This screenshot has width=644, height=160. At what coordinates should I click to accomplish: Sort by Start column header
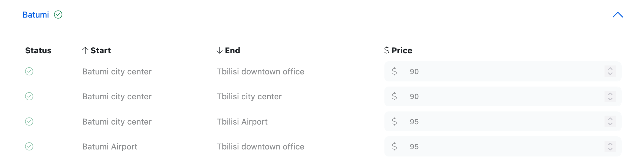click(x=100, y=50)
